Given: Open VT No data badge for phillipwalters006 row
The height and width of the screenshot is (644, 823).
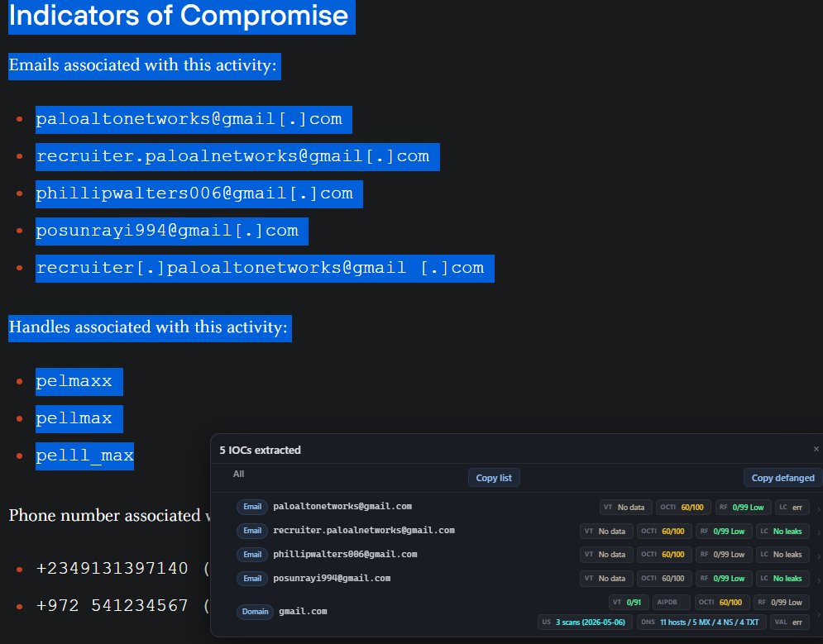Looking at the screenshot, I should pyautogui.click(x=606, y=555).
